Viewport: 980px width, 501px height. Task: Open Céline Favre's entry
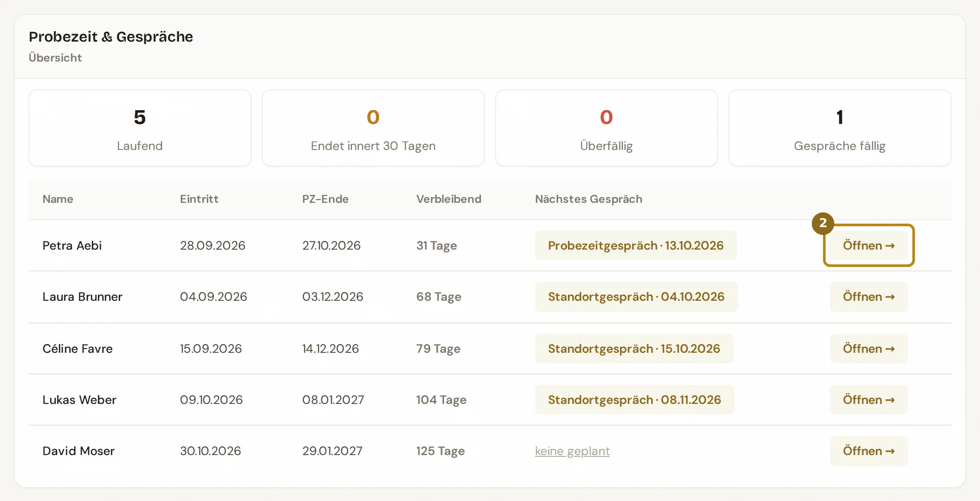pyautogui.click(x=869, y=348)
